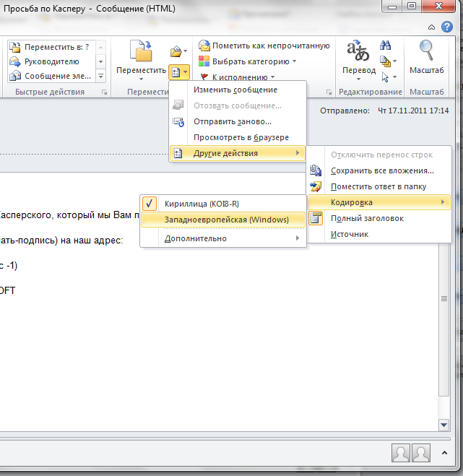Click the Руководителю quick action

point(51,61)
